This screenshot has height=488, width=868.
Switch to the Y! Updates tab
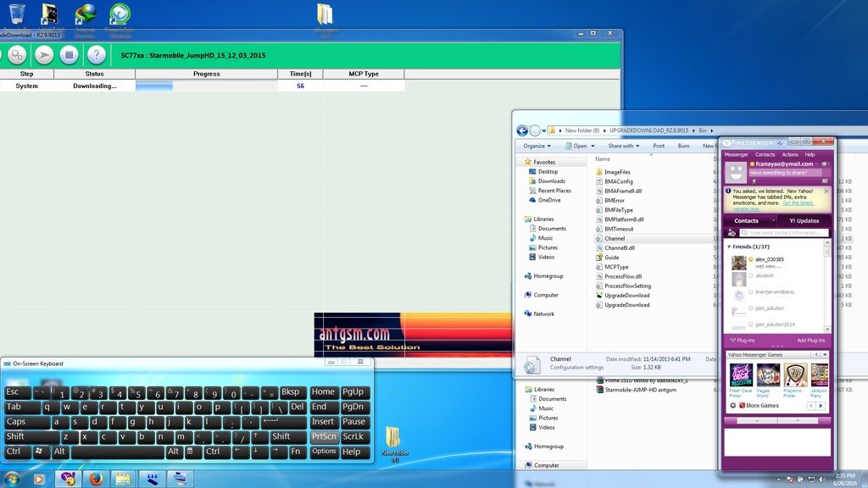(804, 220)
